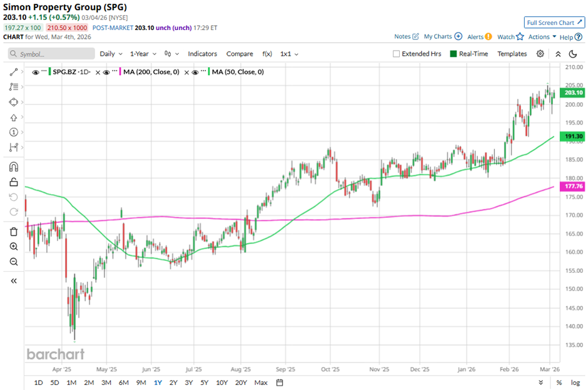Open the calendar date range picker
The width and height of the screenshot is (588, 390).
pos(280,382)
